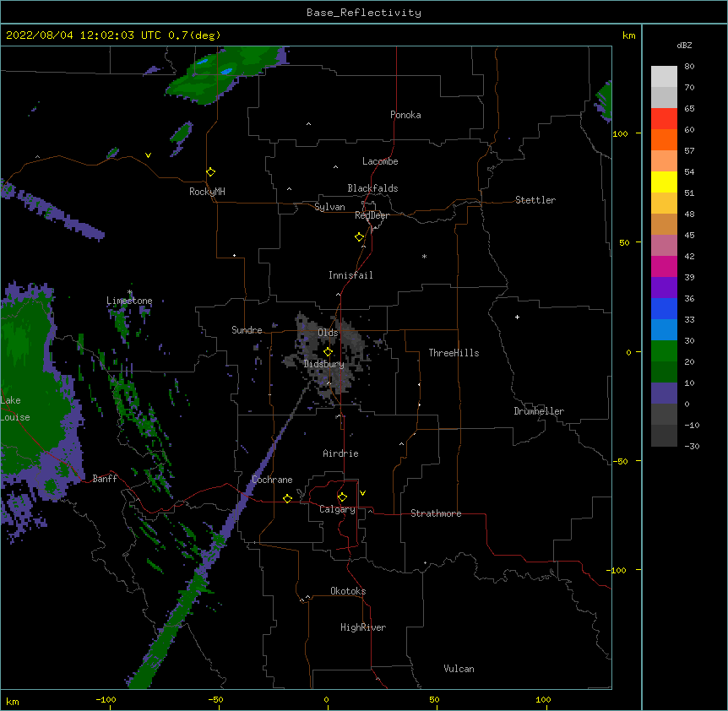
Task: Click the yellow V marker northeast of Calgary
Action: pyautogui.click(x=362, y=493)
